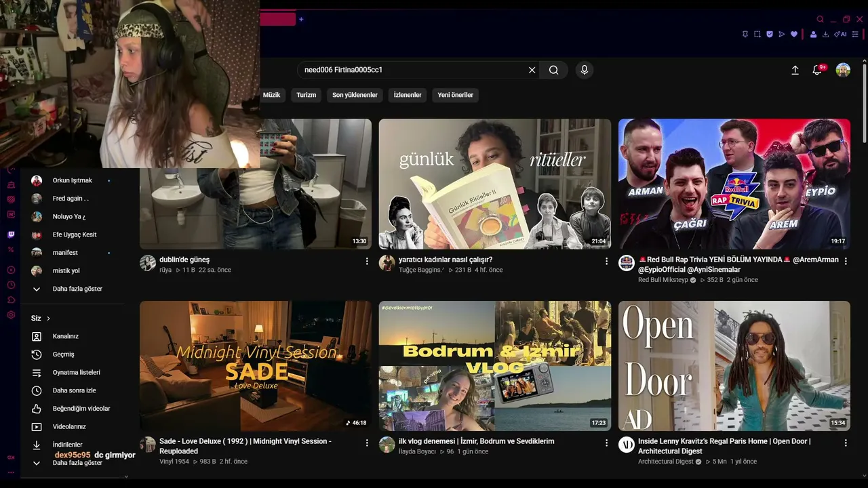Open options menu for Sade Love Deluxe
The image size is (868, 488).
coord(367,443)
